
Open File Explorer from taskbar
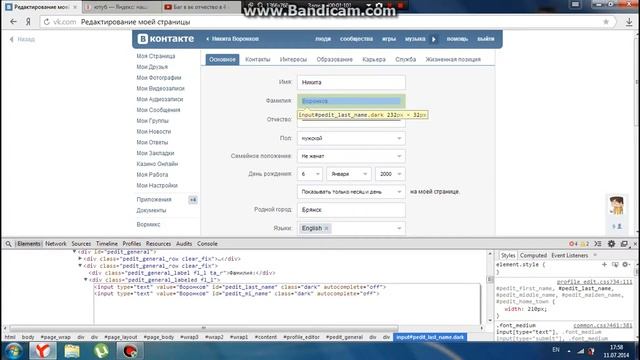coord(72,351)
